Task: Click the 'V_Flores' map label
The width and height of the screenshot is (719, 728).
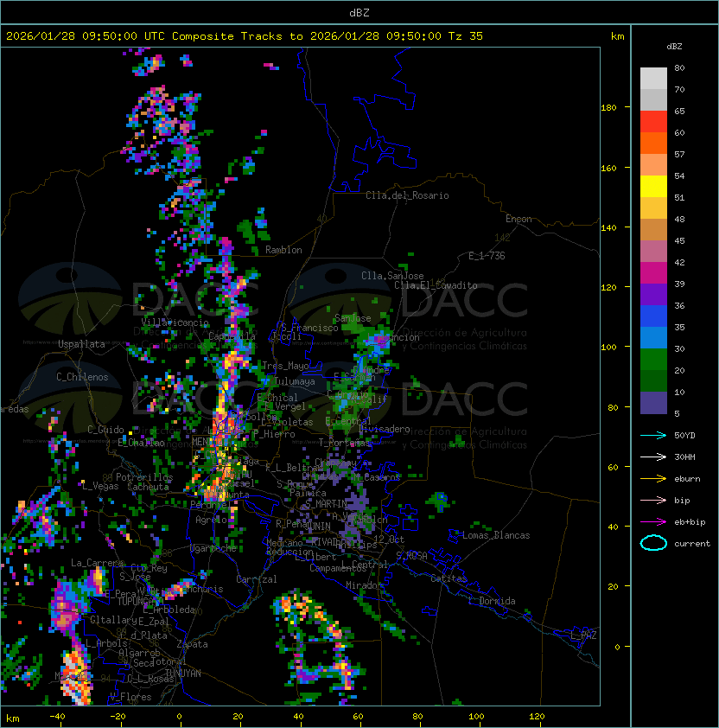Action: tap(130, 697)
